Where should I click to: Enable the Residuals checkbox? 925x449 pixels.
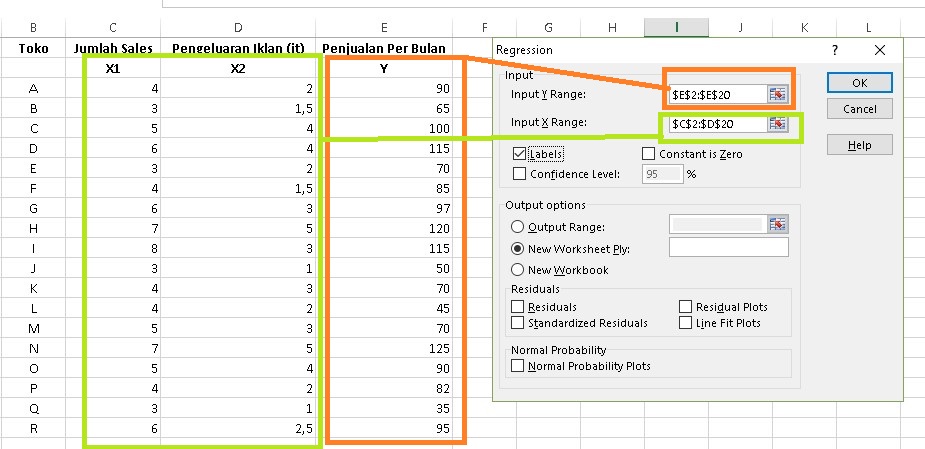click(x=518, y=307)
